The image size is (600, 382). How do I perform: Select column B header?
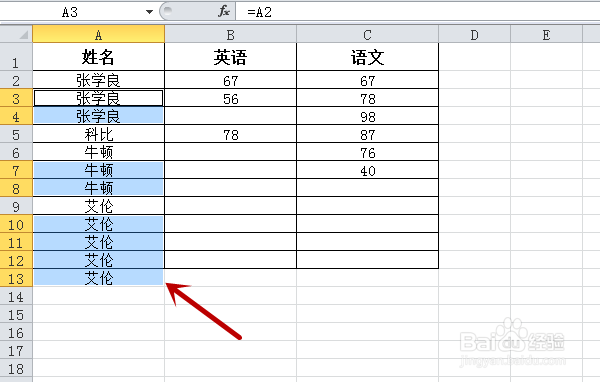[x=230, y=34]
